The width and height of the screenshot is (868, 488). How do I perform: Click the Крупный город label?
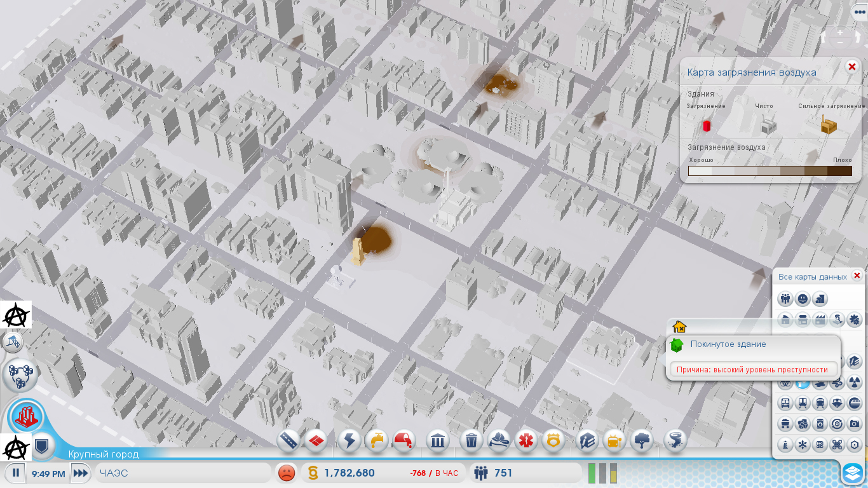click(x=104, y=454)
